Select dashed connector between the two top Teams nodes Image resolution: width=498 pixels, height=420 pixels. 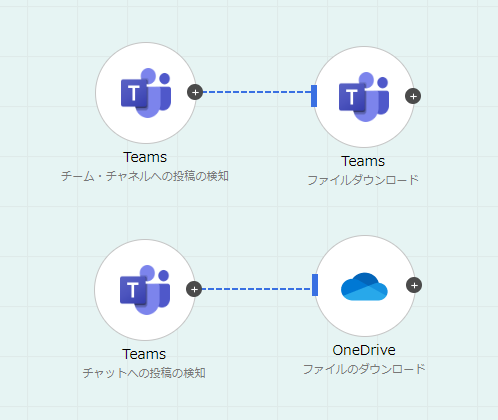click(257, 92)
